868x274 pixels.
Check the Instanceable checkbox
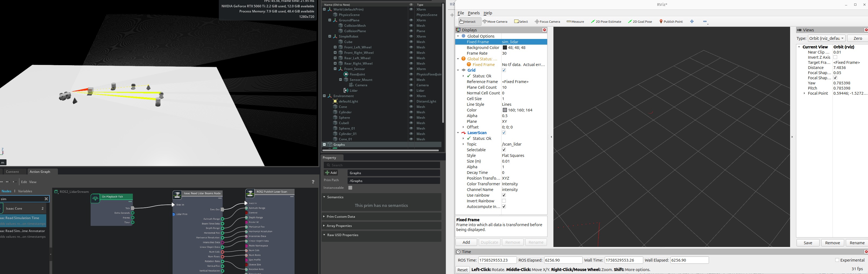[351, 188]
